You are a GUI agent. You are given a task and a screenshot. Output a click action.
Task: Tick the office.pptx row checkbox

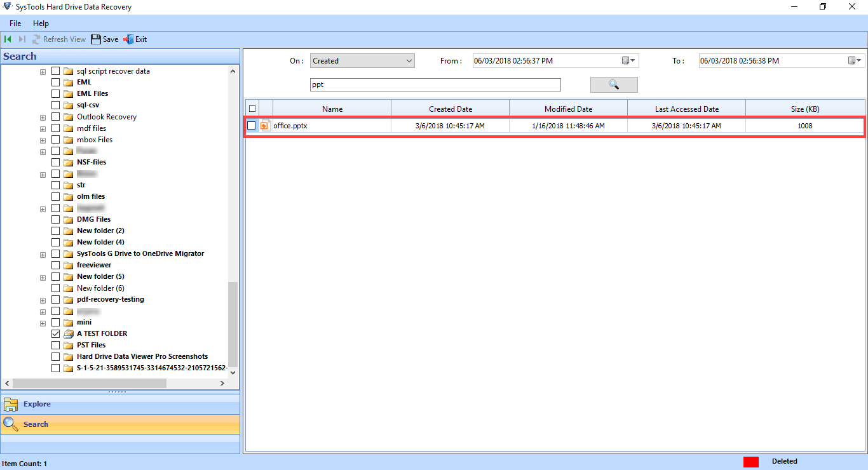coord(252,126)
